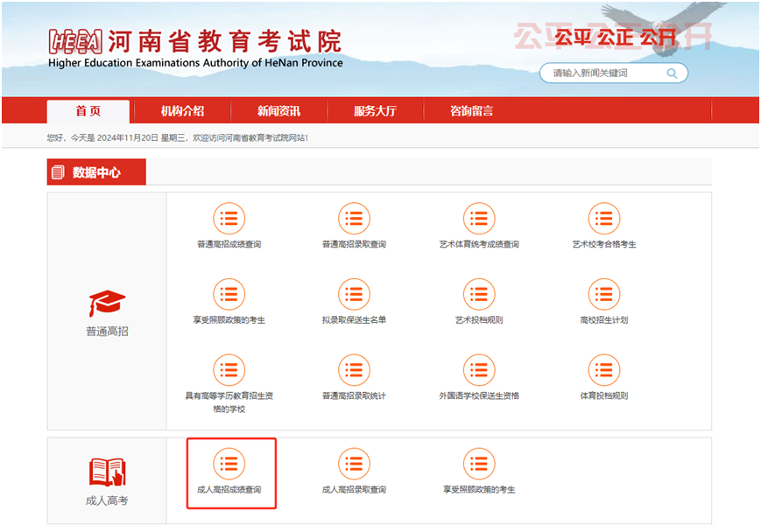The image size is (761, 532).
Task: Switch to the 首页 tab
Action: click(x=88, y=111)
